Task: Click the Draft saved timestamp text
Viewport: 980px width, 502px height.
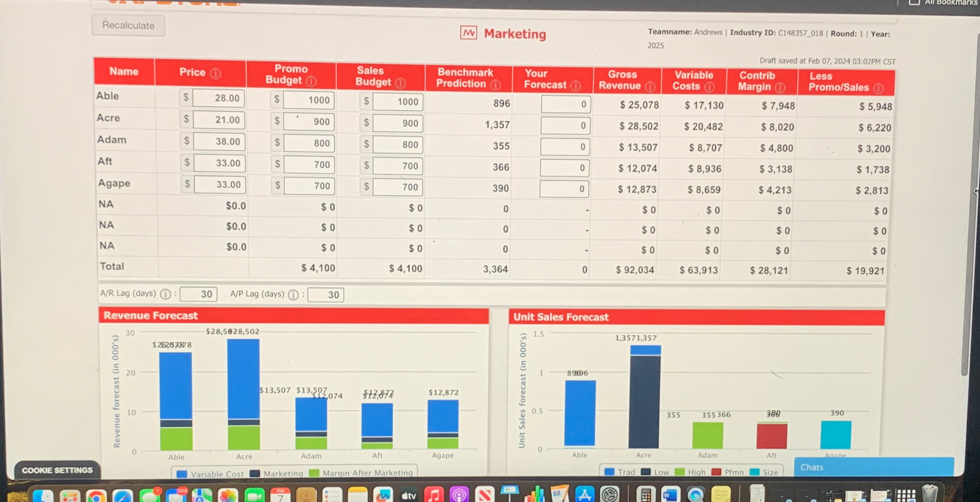Action: 827,61
